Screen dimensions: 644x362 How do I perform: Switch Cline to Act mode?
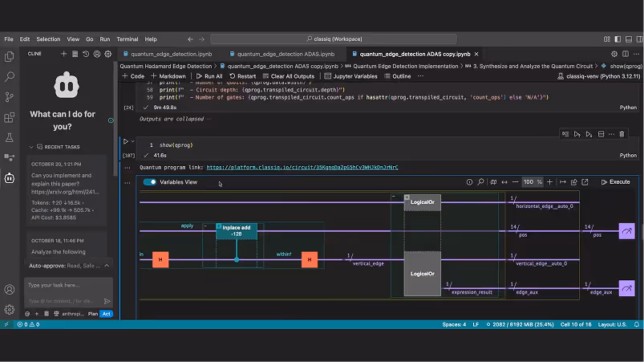pos(106,314)
